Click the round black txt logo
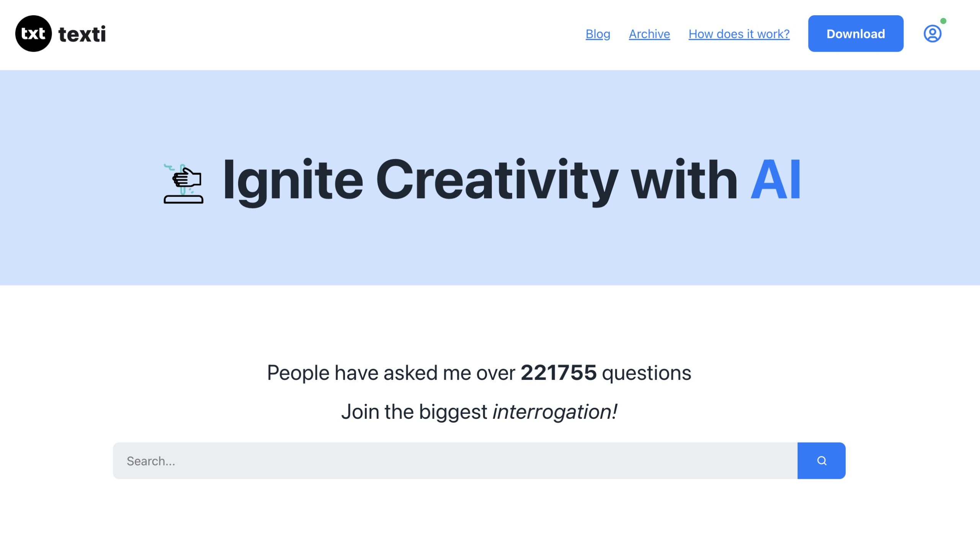The image size is (980, 537). [33, 34]
